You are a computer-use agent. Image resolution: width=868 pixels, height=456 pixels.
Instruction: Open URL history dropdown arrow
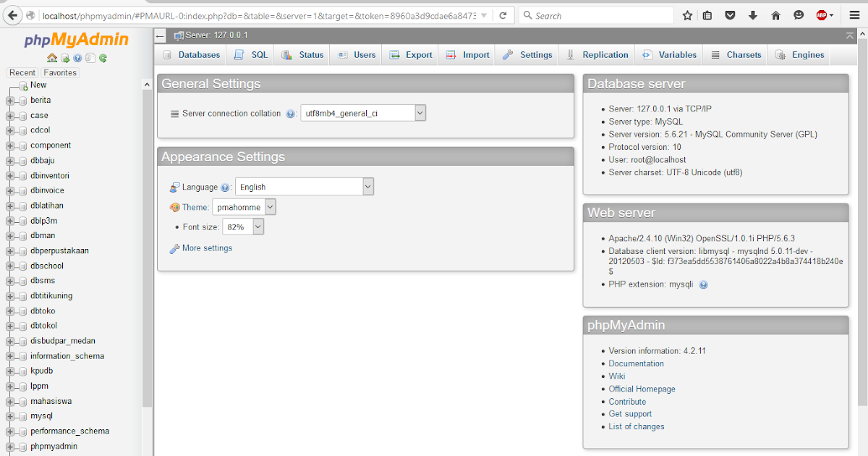click(x=483, y=15)
